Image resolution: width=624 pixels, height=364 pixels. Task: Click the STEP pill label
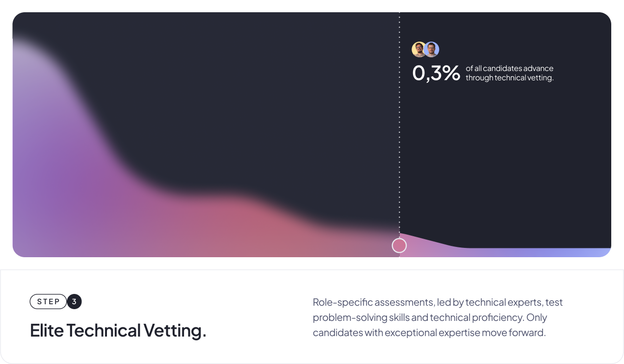click(x=48, y=302)
